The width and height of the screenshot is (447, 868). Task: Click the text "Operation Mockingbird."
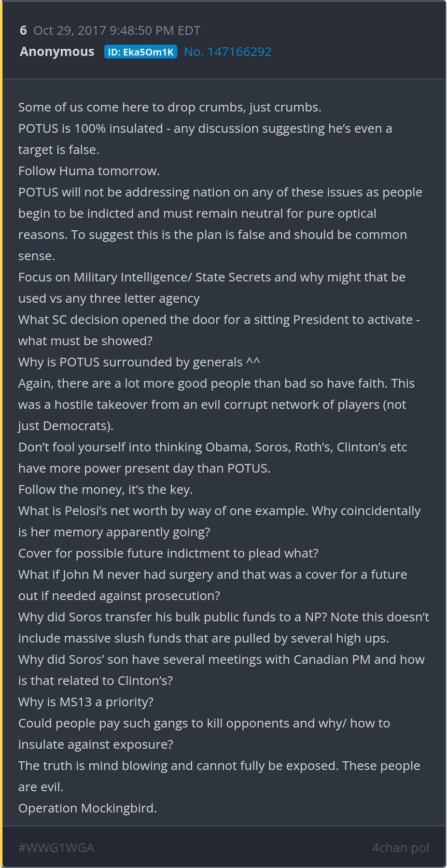click(87, 808)
